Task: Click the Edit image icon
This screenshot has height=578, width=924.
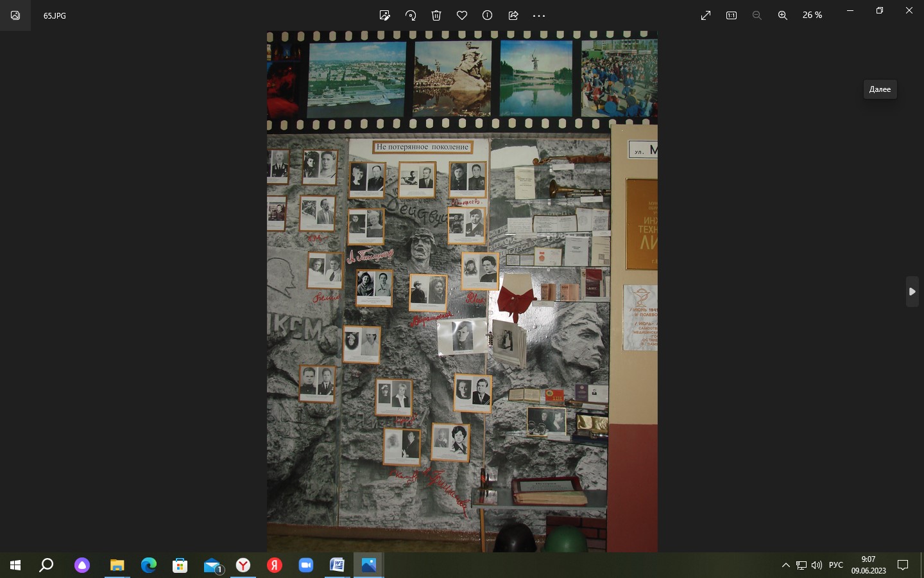Action: coord(385,15)
